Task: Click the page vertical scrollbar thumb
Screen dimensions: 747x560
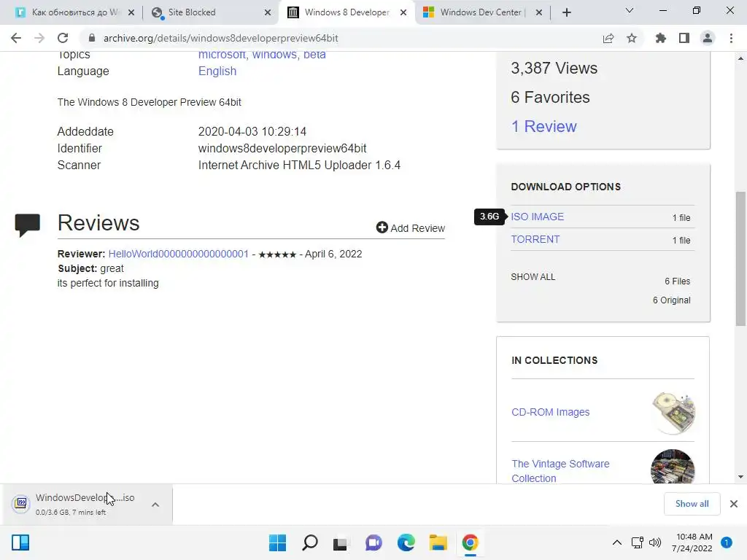Action: (740, 259)
